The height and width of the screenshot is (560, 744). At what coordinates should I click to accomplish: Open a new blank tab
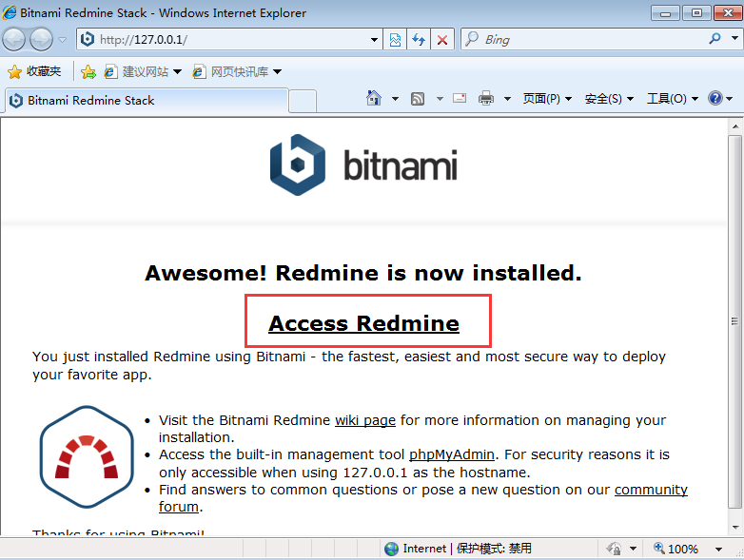(303, 101)
